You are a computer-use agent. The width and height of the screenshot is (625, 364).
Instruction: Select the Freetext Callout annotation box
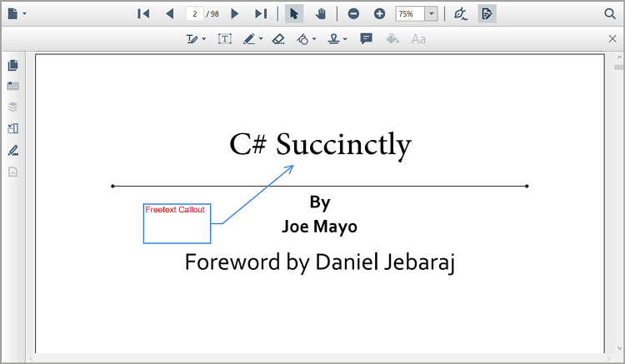177,223
